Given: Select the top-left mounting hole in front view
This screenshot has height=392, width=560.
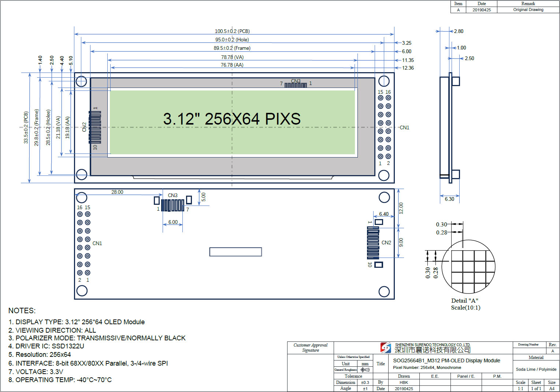Looking at the screenshot, I should point(81,81).
